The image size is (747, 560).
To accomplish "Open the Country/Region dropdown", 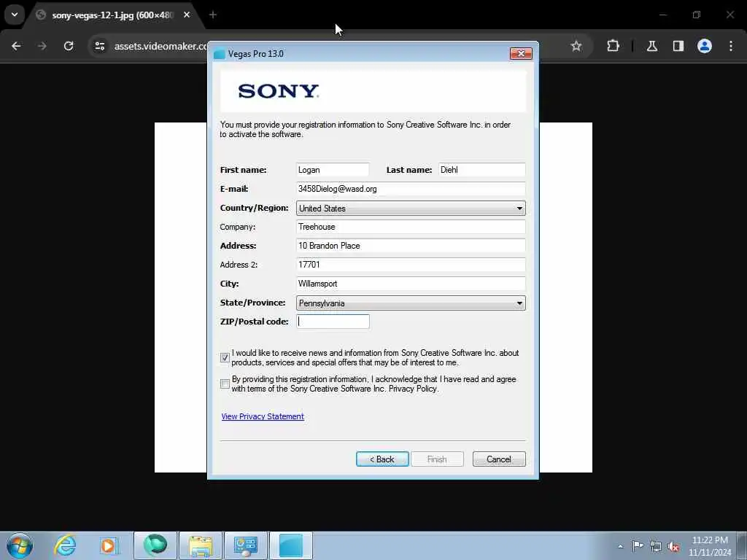I will (411, 208).
